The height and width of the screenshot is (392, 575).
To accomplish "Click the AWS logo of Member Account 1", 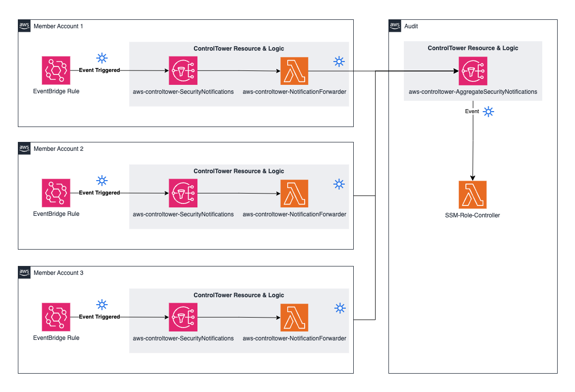I will (x=24, y=26).
